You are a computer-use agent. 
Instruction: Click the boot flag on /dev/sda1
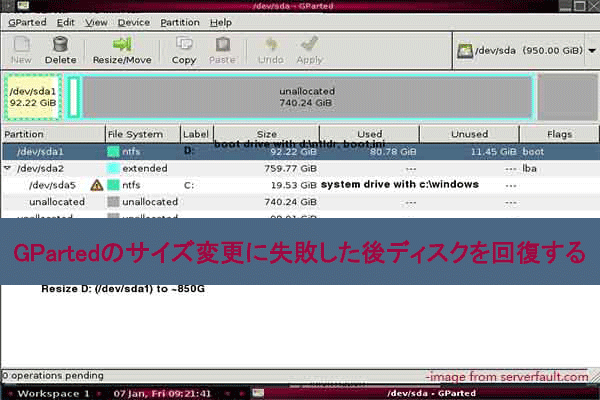point(533,152)
